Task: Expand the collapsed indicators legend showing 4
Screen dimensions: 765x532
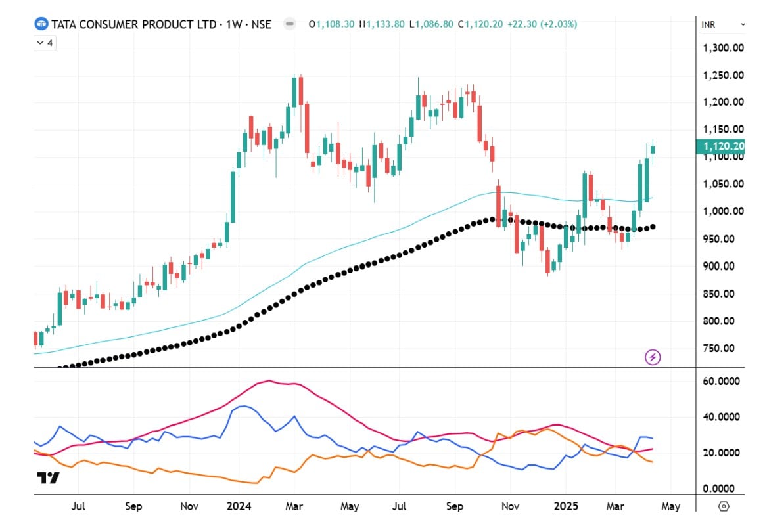Action: (x=45, y=43)
